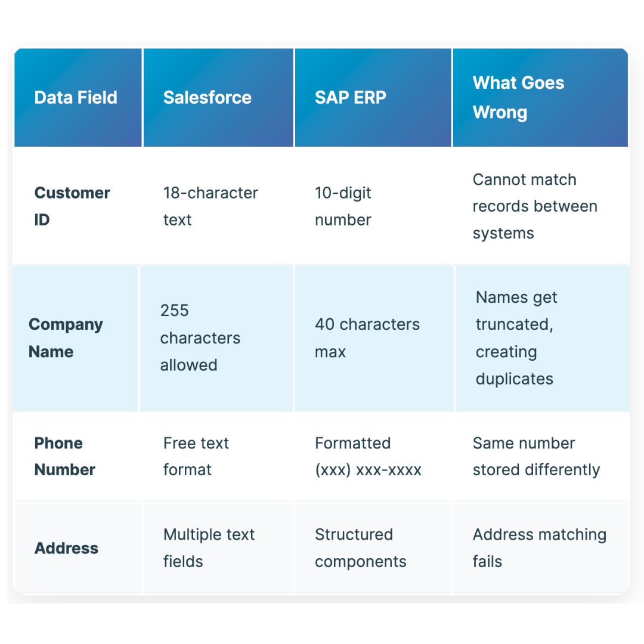Screen dimensions: 644x644
Task: Select "Same number stored differently" cell
Action: [x=536, y=456]
